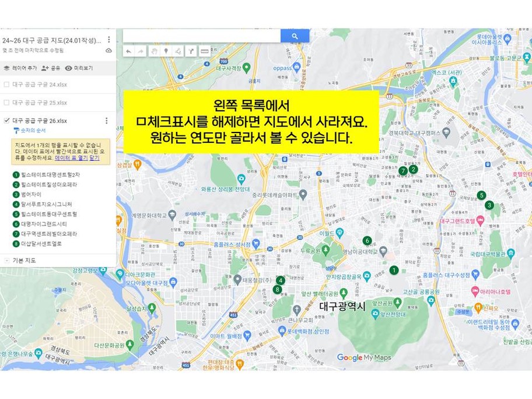Uncheck the 대구 공급 구글 26.xlsx layer checkbox
The width and height of the screenshot is (532, 399).
[x=6, y=120]
